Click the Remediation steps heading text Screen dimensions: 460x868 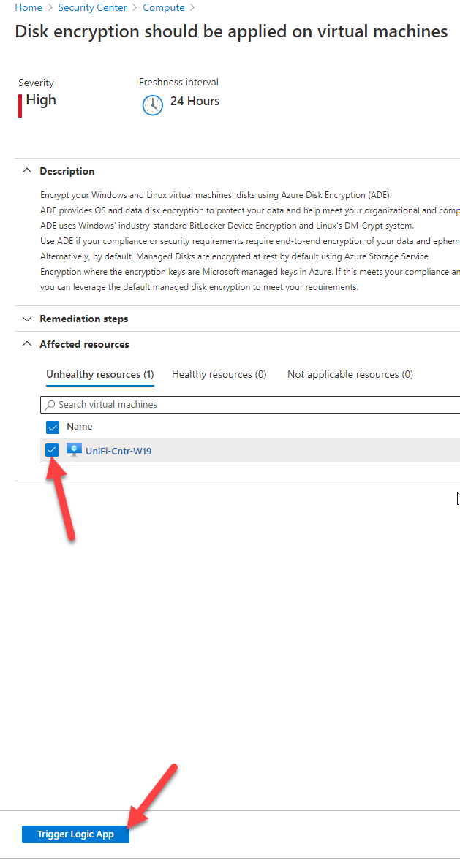click(83, 319)
